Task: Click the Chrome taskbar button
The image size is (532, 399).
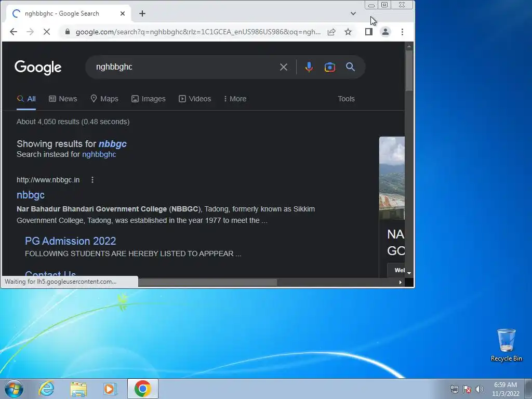Action: pos(143,389)
